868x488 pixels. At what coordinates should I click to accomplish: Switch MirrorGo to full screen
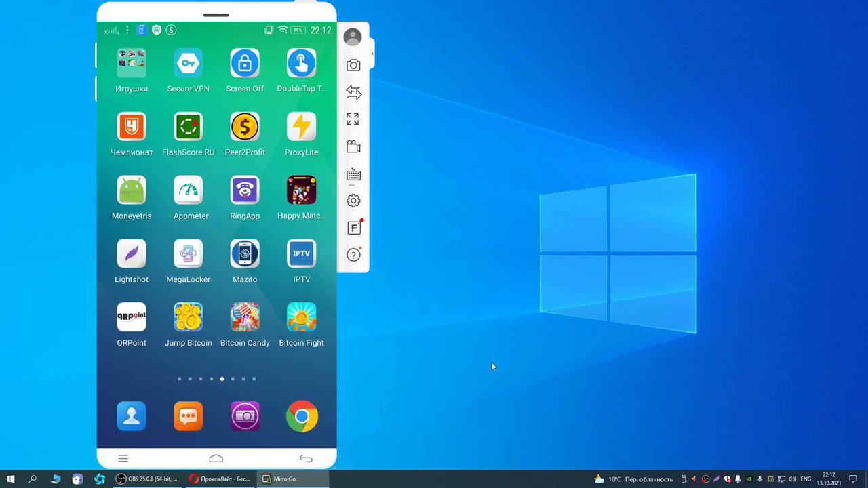tap(353, 119)
